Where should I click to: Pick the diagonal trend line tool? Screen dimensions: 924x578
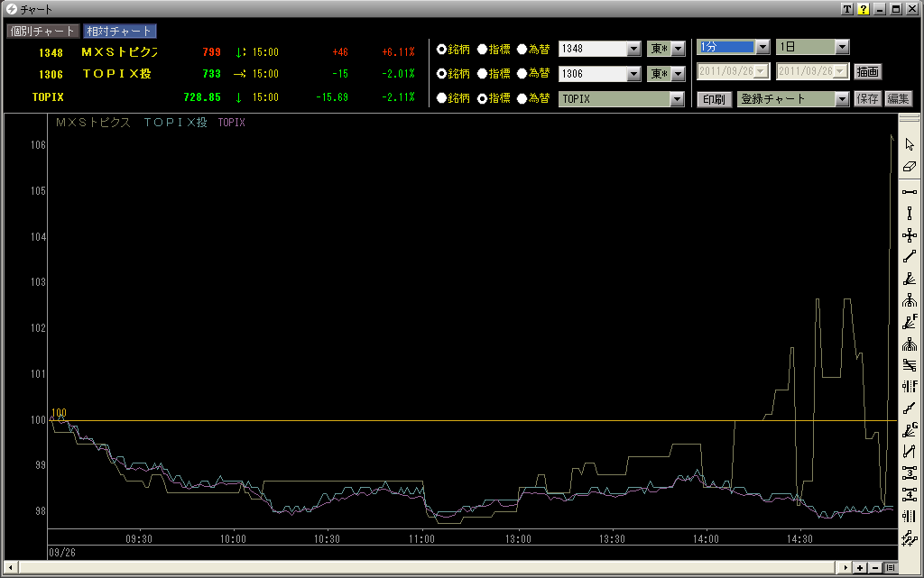(909, 257)
